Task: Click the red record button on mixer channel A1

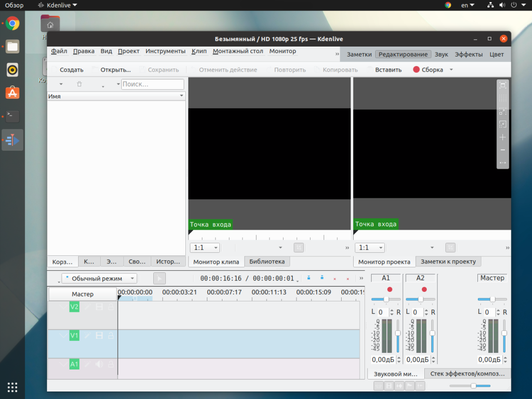Action: [389, 289]
